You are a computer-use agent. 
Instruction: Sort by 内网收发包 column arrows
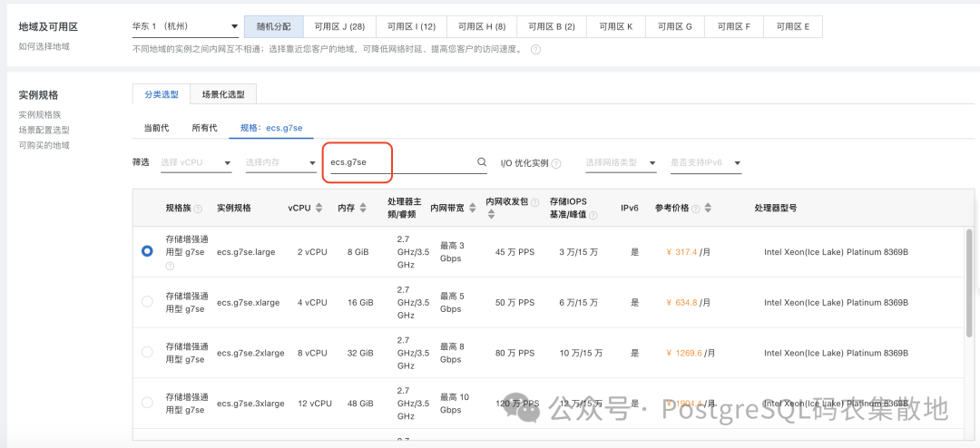(x=491, y=214)
